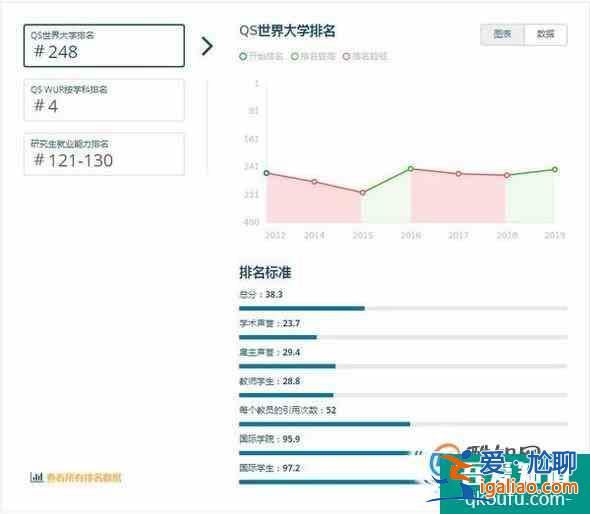
Task: Click the 2012 data point on the chart
Action: pyautogui.click(x=266, y=173)
